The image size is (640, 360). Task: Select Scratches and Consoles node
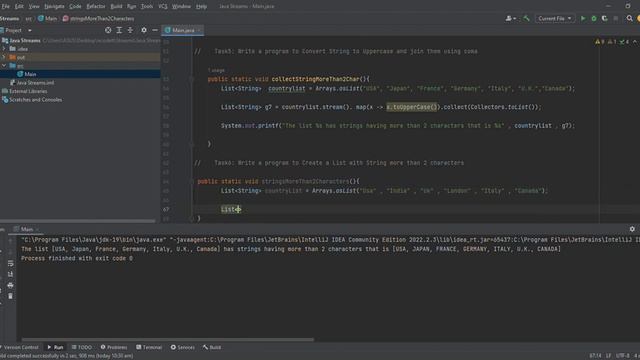tap(32, 100)
